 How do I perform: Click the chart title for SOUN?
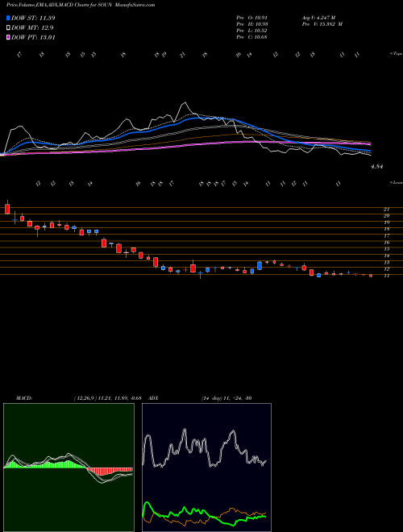(x=81, y=5)
